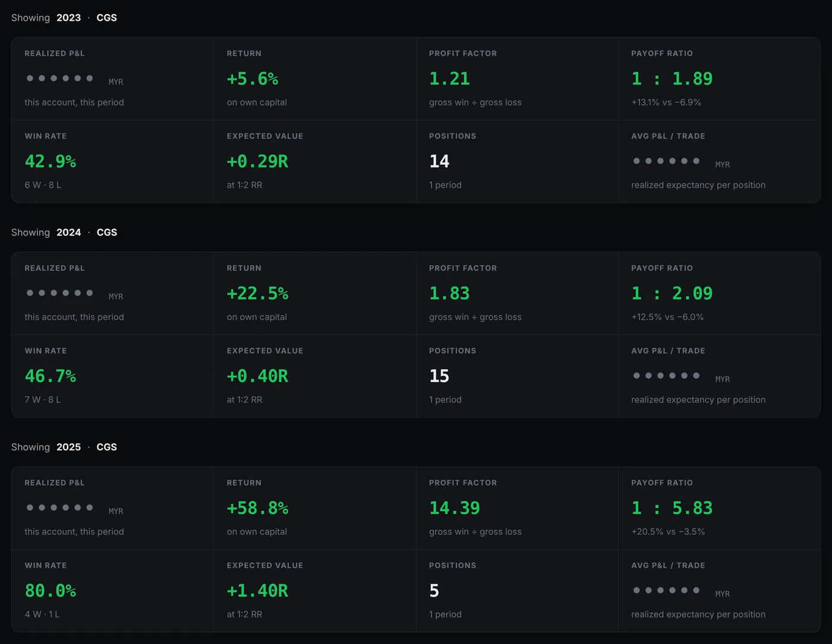Image resolution: width=832 pixels, height=644 pixels.
Task: Select the 14.39 profit factor value
Action: tap(455, 508)
